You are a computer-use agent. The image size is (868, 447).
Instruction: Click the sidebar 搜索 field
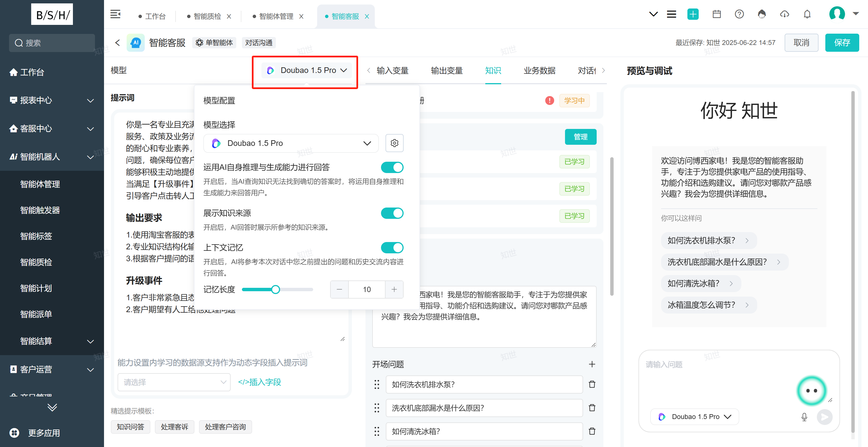pyautogui.click(x=52, y=43)
